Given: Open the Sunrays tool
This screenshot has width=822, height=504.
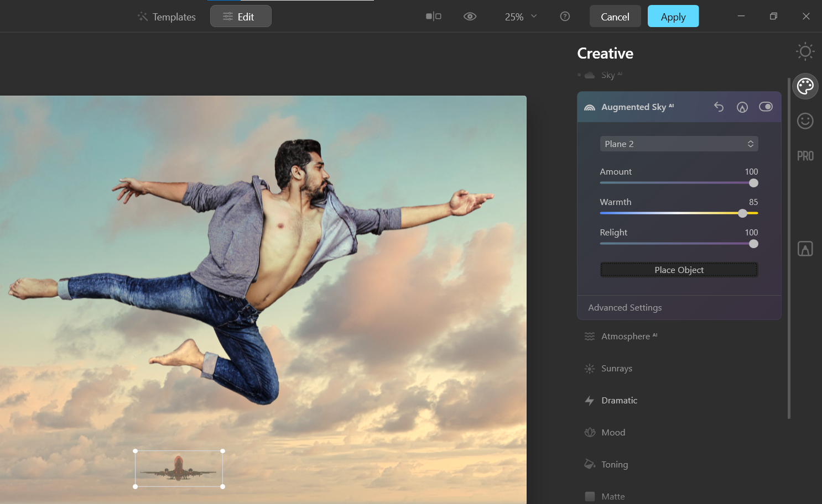Looking at the screenshot, I should point(617,368).
